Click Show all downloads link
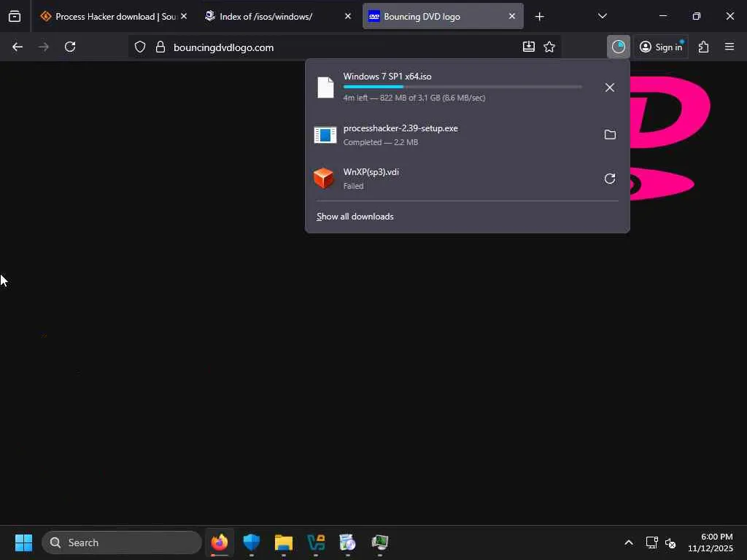The height and width of the screenshot is (560, 747). point(355,217)
